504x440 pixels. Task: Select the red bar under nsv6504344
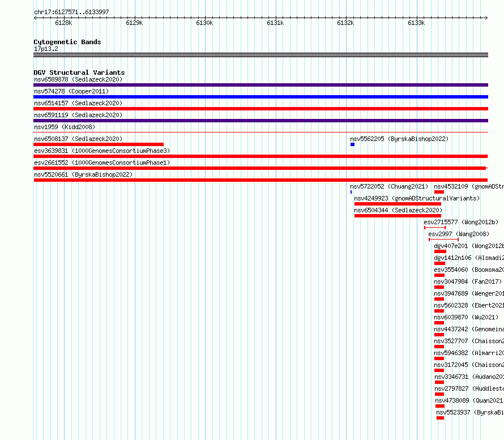pos(398,216)
